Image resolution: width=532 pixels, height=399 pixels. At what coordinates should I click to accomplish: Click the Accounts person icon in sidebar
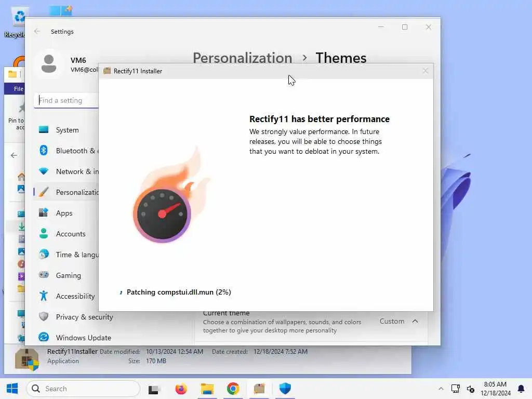(x=44, y=233)
